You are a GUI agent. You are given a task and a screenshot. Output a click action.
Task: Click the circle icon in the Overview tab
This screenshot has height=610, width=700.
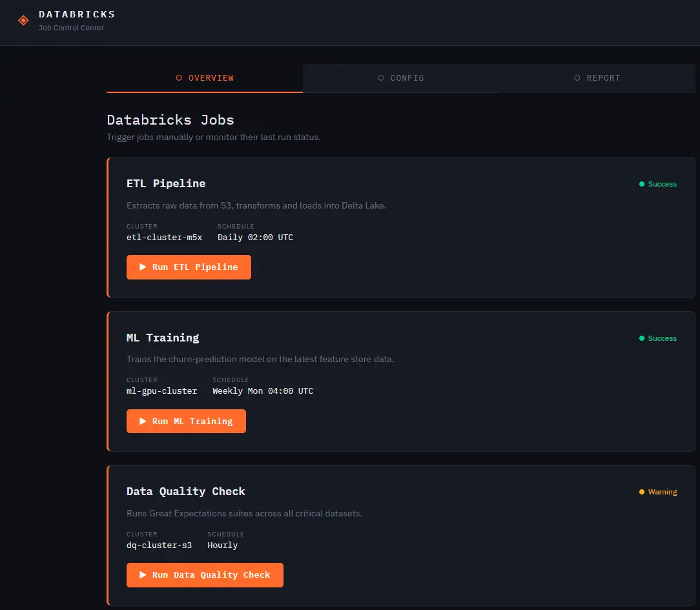[x=179, y=78]
